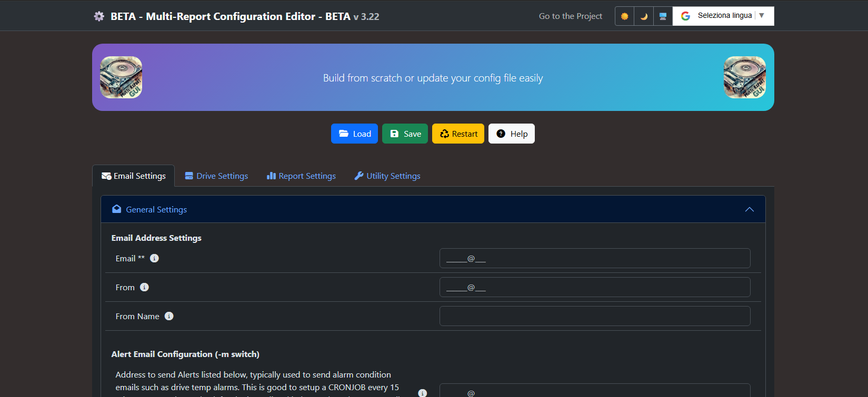Focus the From address input
Screen dimensions: 868x397
point(595,287)
